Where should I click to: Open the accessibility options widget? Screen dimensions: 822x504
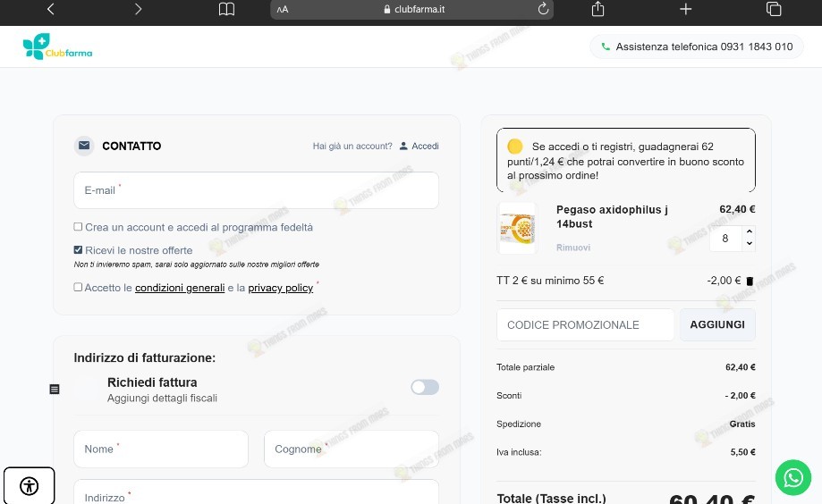click(x=30, y=485)
